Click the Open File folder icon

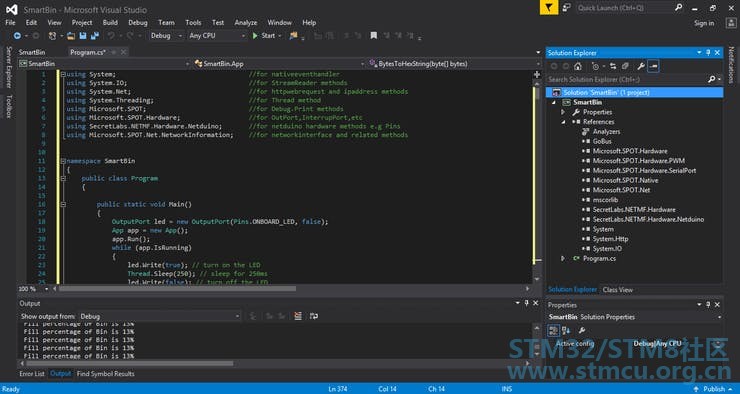pos(71,36)
